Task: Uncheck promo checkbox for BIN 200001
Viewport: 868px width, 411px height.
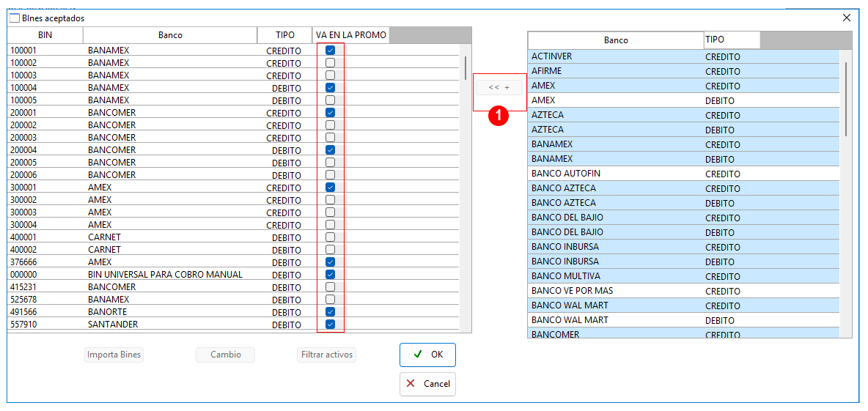Action: point(331,112)
